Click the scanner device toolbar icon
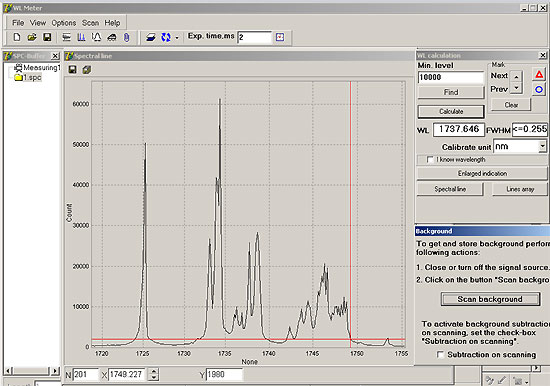550x386 pixels. [x=150, y=37]
